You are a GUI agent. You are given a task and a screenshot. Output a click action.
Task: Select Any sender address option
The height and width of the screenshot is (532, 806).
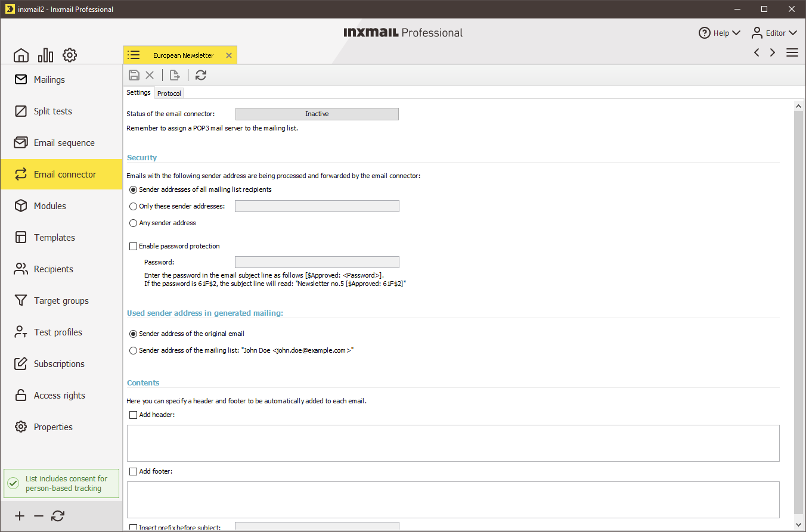133,223
